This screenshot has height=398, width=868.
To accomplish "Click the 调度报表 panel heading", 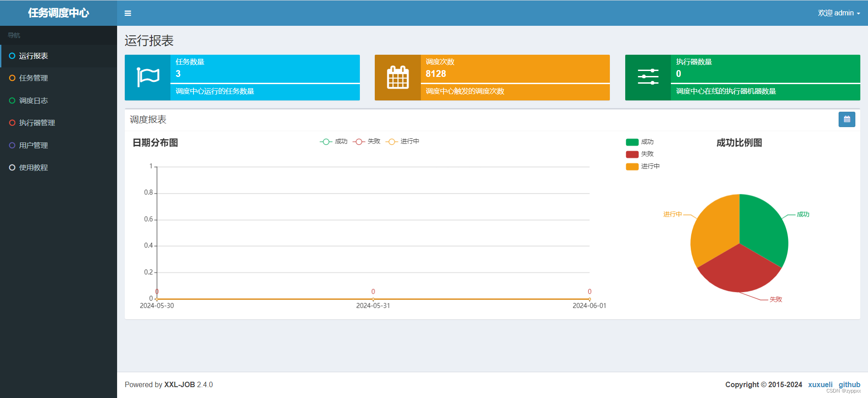I will coord(148,119).
